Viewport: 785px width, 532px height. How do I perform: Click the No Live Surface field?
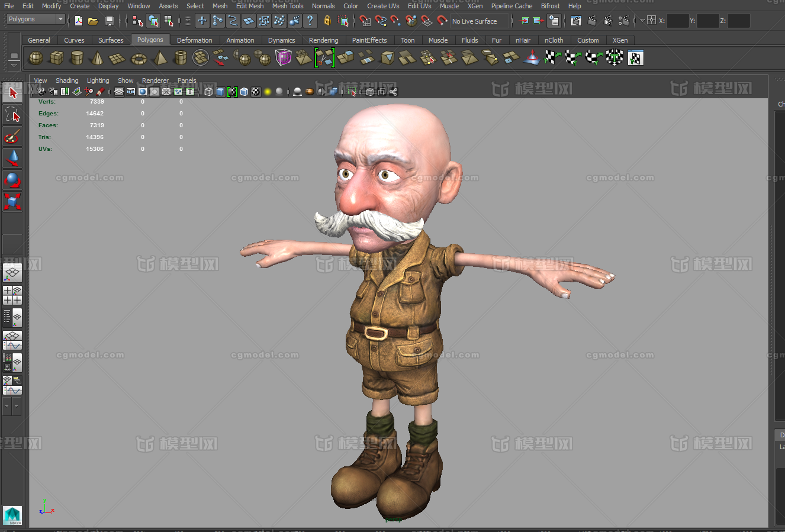pos(480,21)
